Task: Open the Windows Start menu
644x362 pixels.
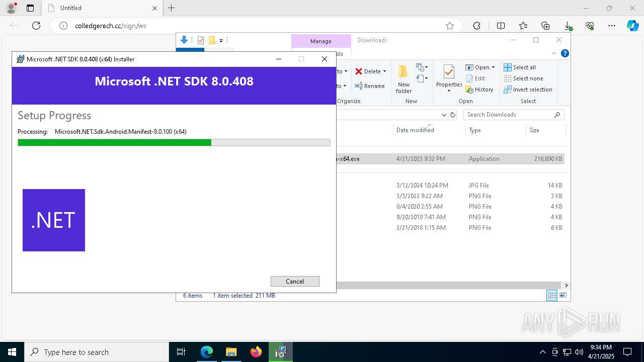Action: 12,352
